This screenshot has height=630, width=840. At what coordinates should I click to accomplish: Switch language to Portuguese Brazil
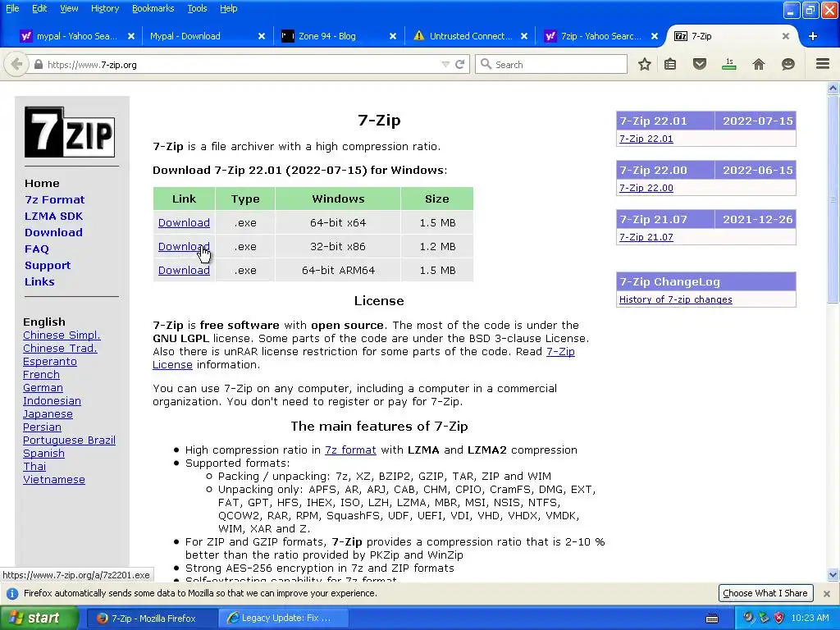(69, 441)
